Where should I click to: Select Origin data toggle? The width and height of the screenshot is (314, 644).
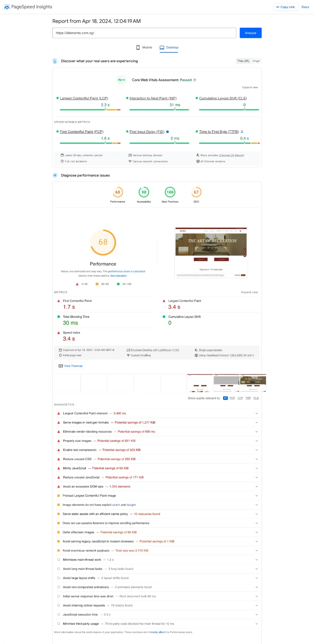tap(256, 61)
